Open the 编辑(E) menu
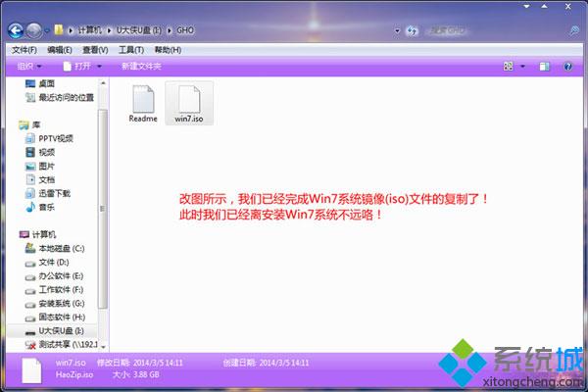Image resolution: width=588 pixels, height=392 pixels. [x=60, y=50]
